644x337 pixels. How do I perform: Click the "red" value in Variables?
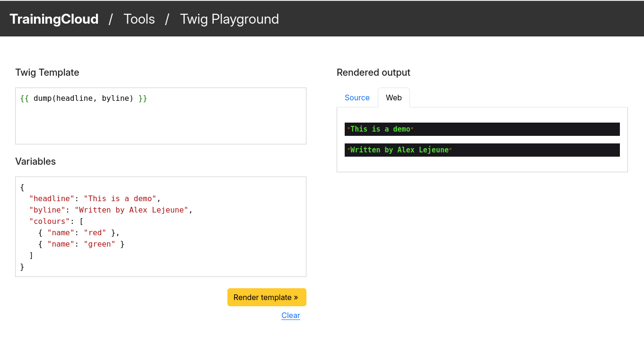[x=95, y=233]
